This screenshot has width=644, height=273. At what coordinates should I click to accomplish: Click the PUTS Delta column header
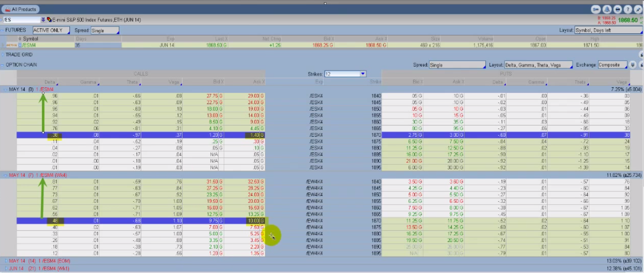click(x=498, y=82)
